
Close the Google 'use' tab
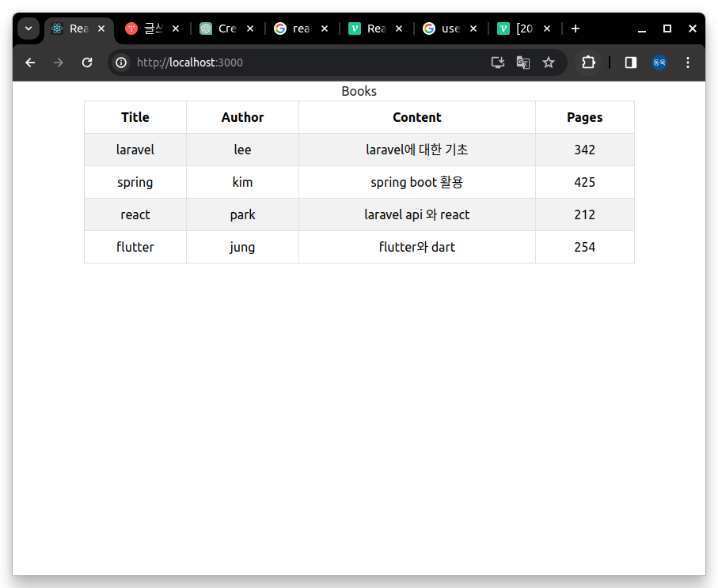click(473, 28)
